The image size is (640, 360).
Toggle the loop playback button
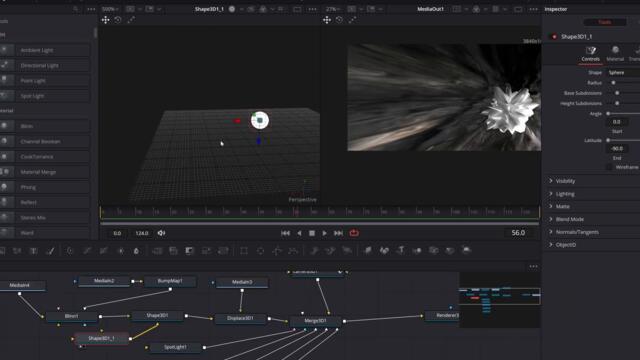pos(354,233)
